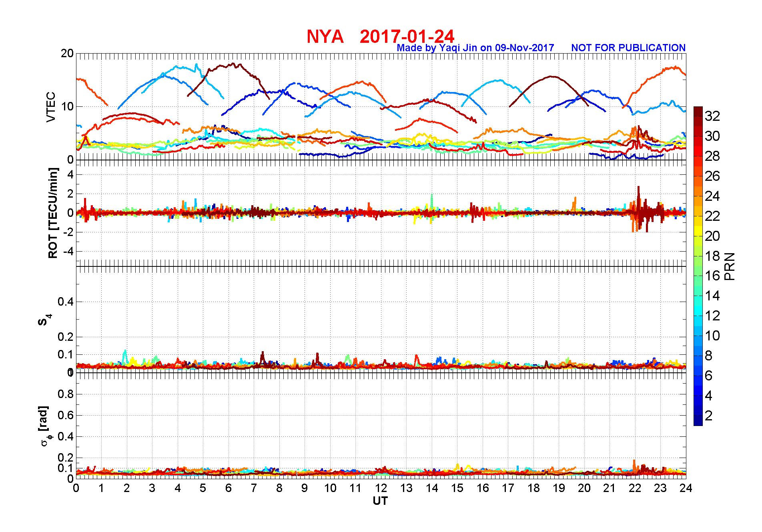This screenshot has height=532, width=762.
Task: Select the "UT" x-axis label
Action: [x=380, y=501]
